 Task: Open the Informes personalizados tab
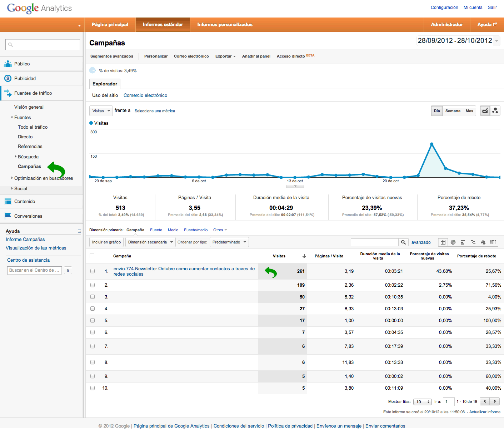(225, 25)
